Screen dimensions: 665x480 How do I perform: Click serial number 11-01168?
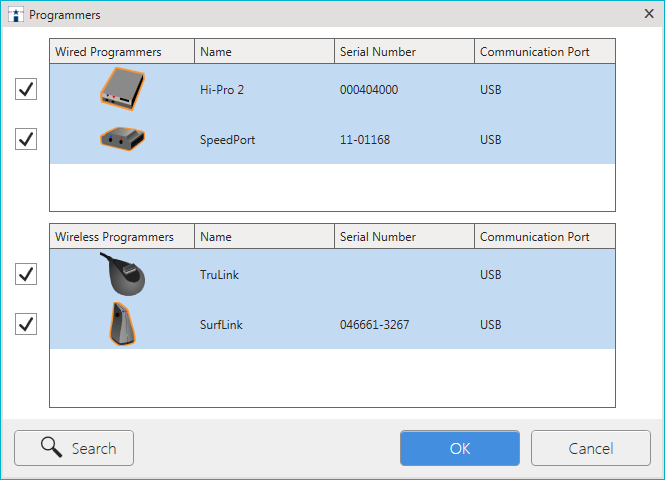pos(365,140)
